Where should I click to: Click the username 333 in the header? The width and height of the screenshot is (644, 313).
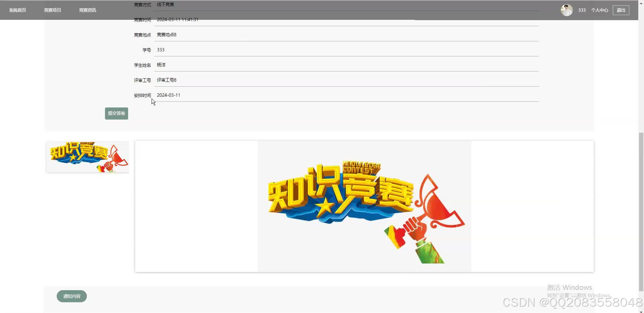(582, 10)
